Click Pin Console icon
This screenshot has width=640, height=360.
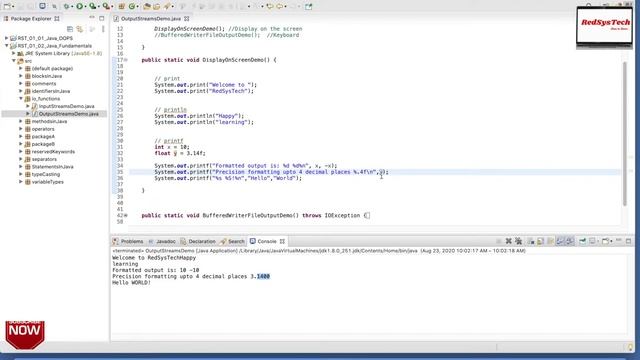coord(582,241)
